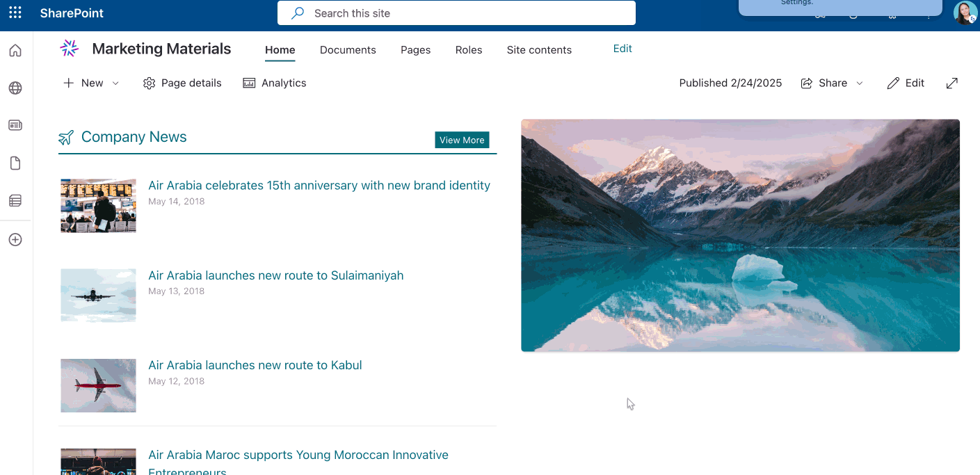The image size is (980, 475).
Task: Click the mountain lake hero image
Action: [740, 235]
